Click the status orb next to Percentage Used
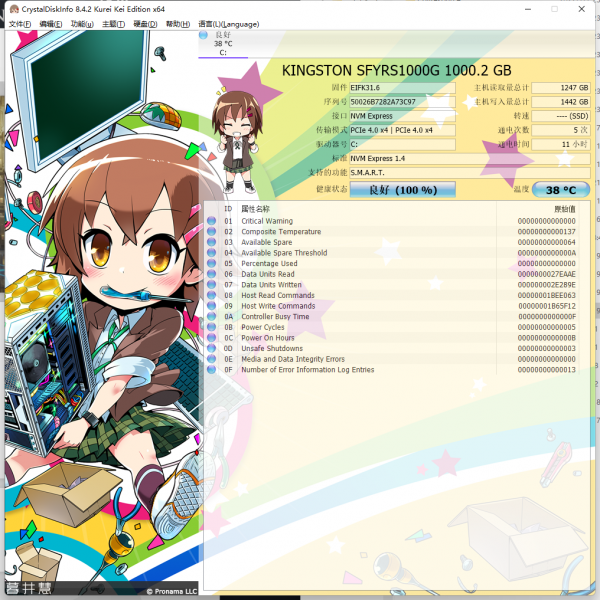This screenshot has width=600, height=600. point(212,264)
